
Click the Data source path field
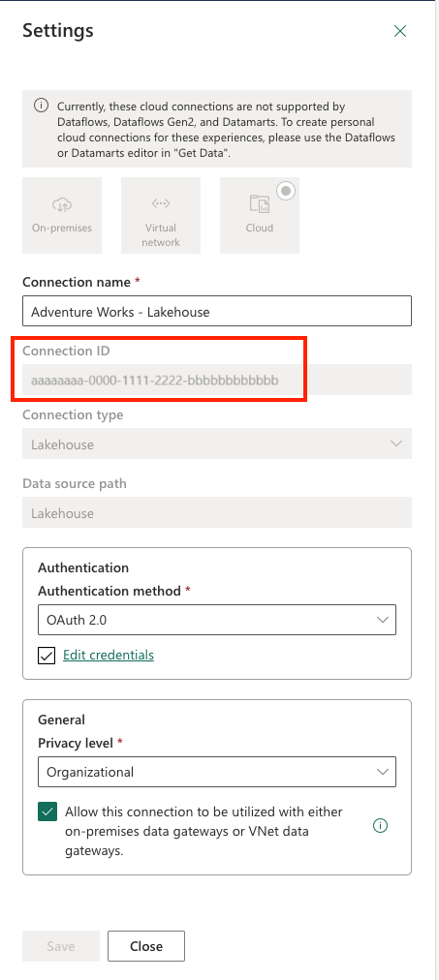pos(217,512)
